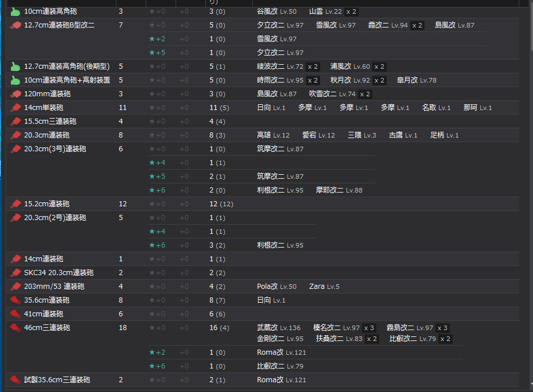Click ship 足柄 Lv.1
The width and height of the screenshot is (533, 392).
(445, 135)
